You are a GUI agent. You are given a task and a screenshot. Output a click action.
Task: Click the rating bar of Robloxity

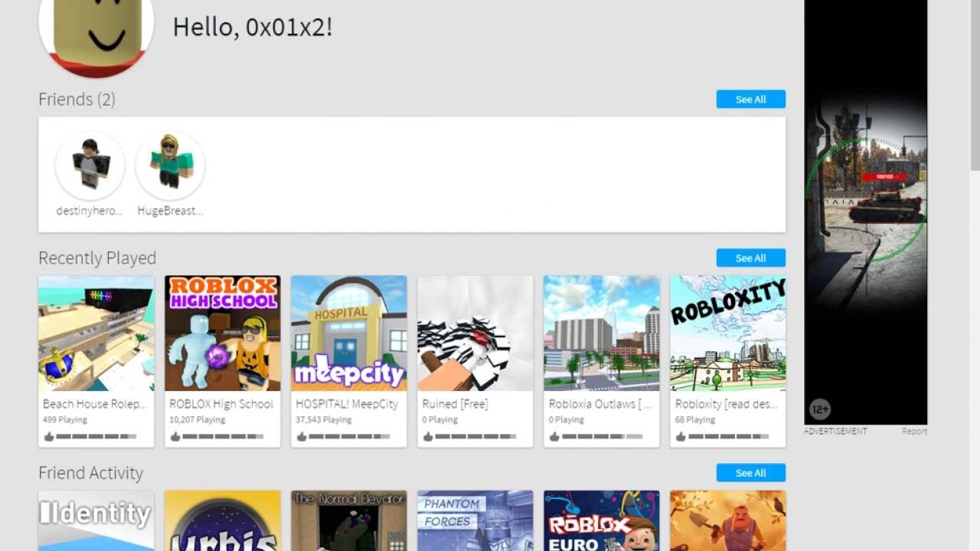pyautogui.click(x=728, y=437)
